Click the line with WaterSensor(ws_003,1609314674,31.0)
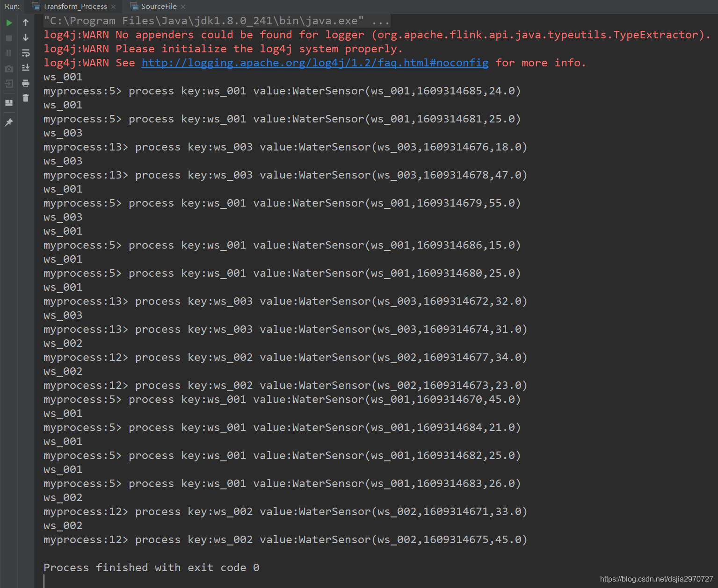The height and width of the screenshot is (588, 718). (285, 329)
